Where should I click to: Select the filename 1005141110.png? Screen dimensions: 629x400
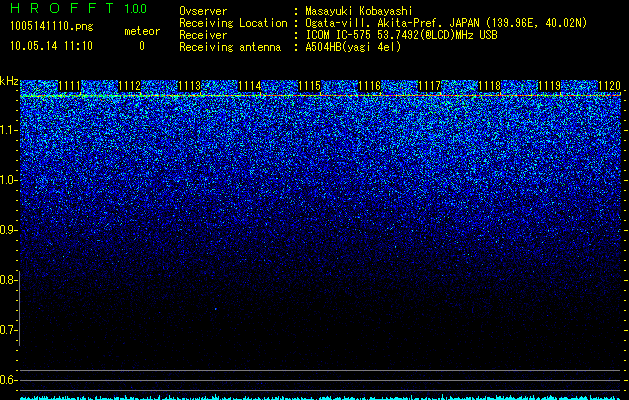[x=52, y=27]
